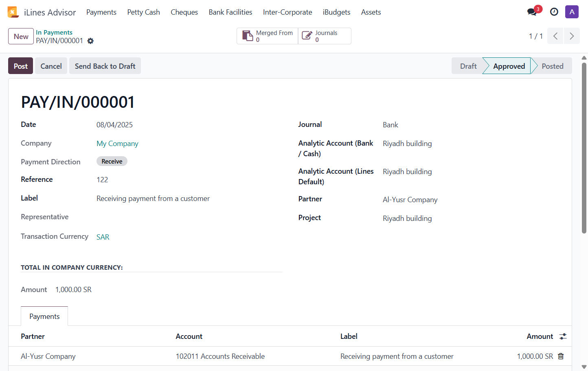Open the Bank Facilities menu
Image resolution: width=588 pixels, height=371 pixels.
coord(230,12)
